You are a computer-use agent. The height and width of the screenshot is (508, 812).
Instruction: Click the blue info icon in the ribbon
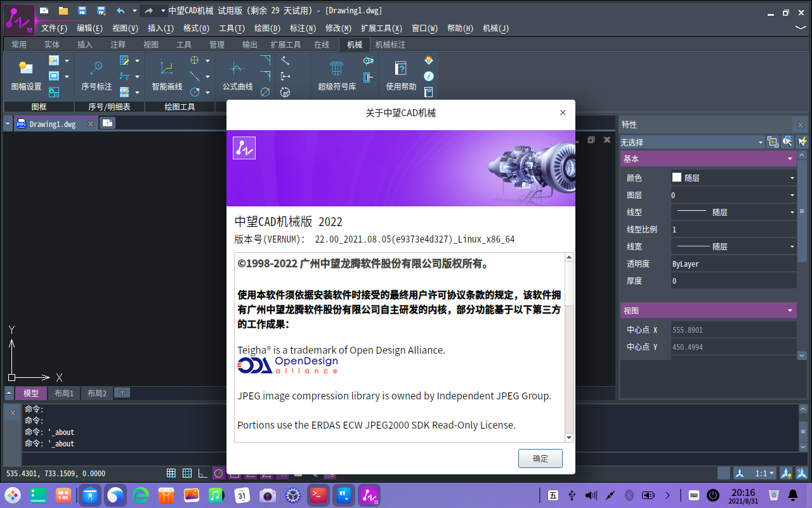pos(429,76)
